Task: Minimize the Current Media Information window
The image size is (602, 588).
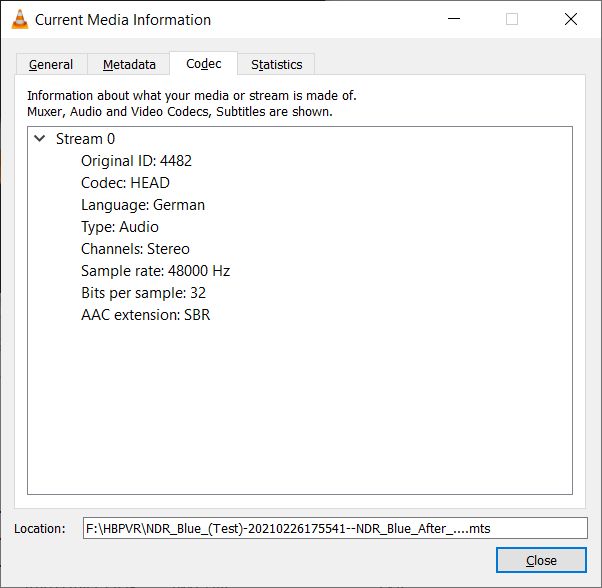Action: point(453,19)
